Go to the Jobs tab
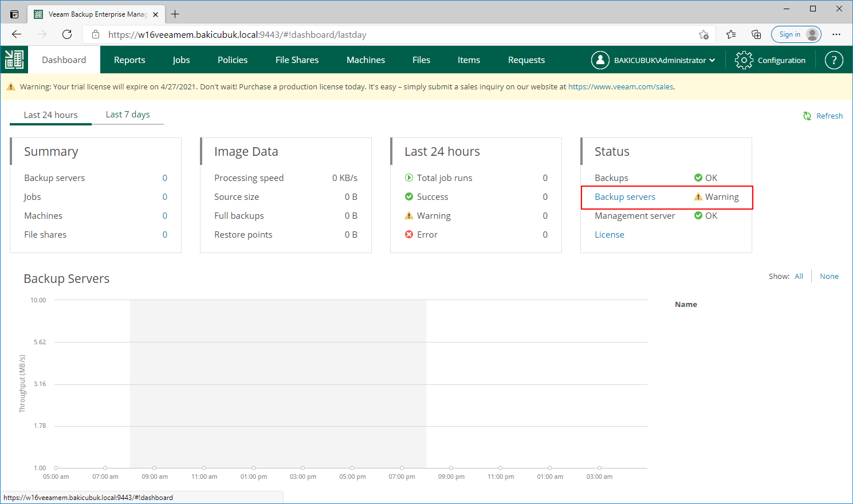This screenshot has width=853, height=504. [181, 60]
